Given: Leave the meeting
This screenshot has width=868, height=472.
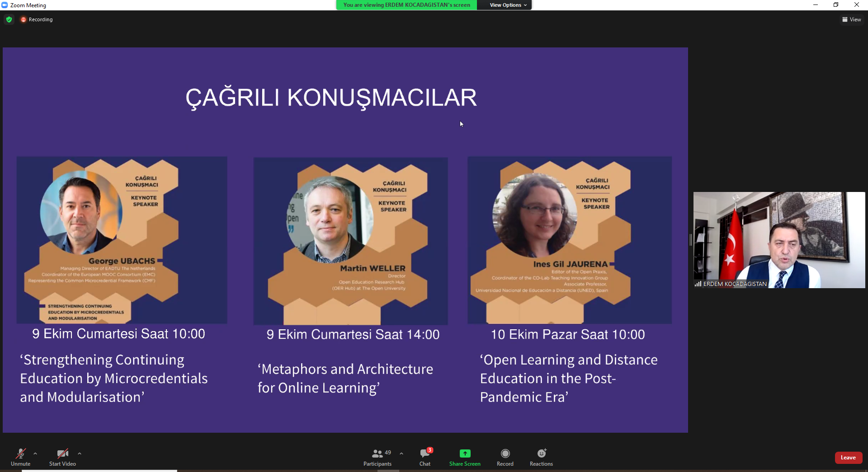Looking at the screenshot, I should click(x=848, y=458).
